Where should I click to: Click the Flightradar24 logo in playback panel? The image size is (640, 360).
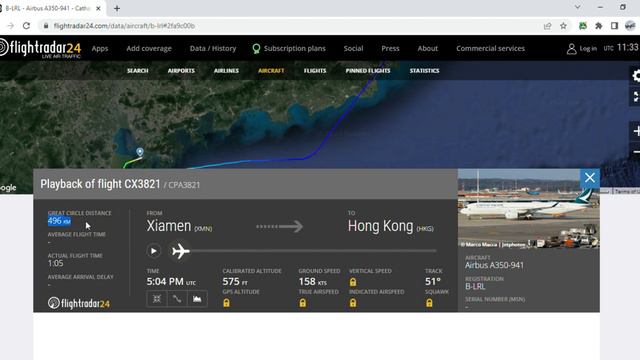(x=78, y=303)
